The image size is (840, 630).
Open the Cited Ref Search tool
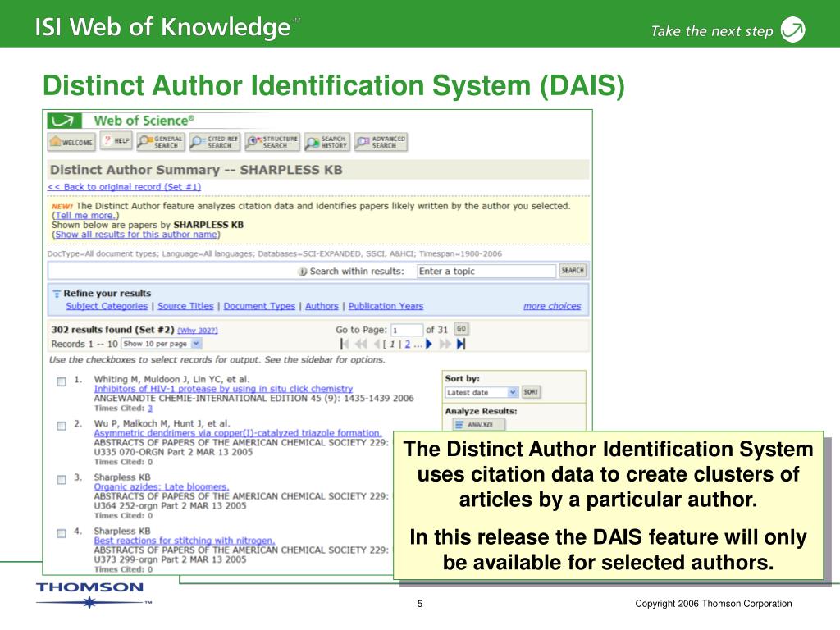215,142
